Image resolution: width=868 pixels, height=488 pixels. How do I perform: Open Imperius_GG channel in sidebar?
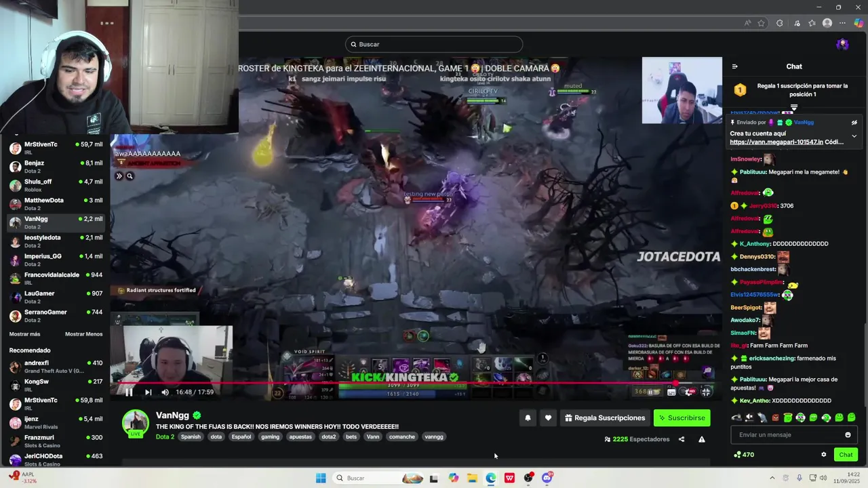[x=56, y=260]
